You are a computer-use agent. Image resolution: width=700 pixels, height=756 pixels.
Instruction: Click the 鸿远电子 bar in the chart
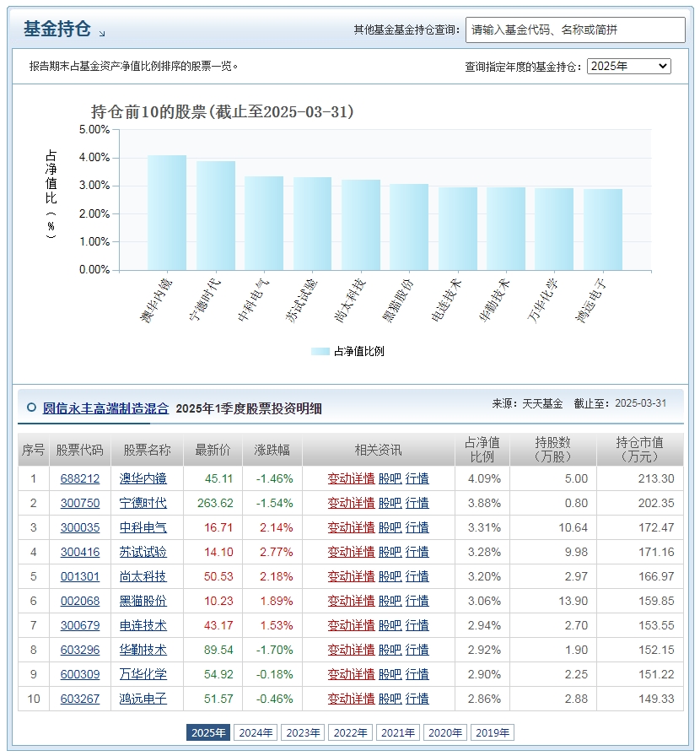point(603,229)
